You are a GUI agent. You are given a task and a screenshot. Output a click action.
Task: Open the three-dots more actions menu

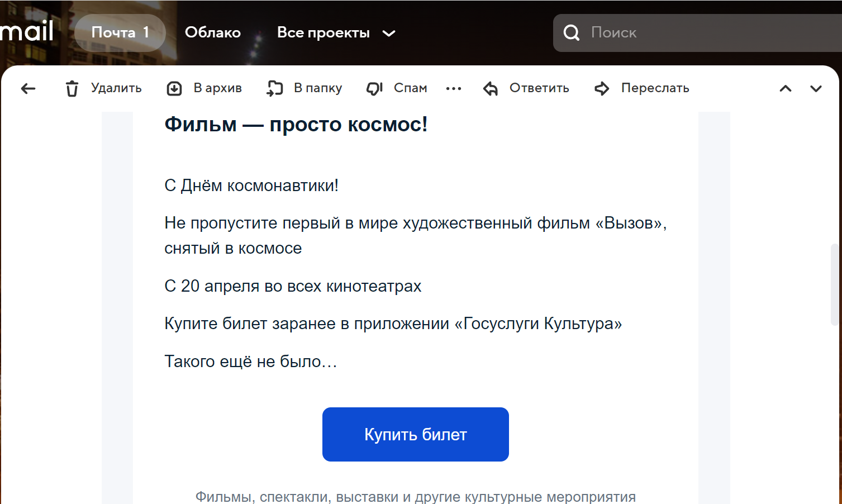[x=454, y=88]
